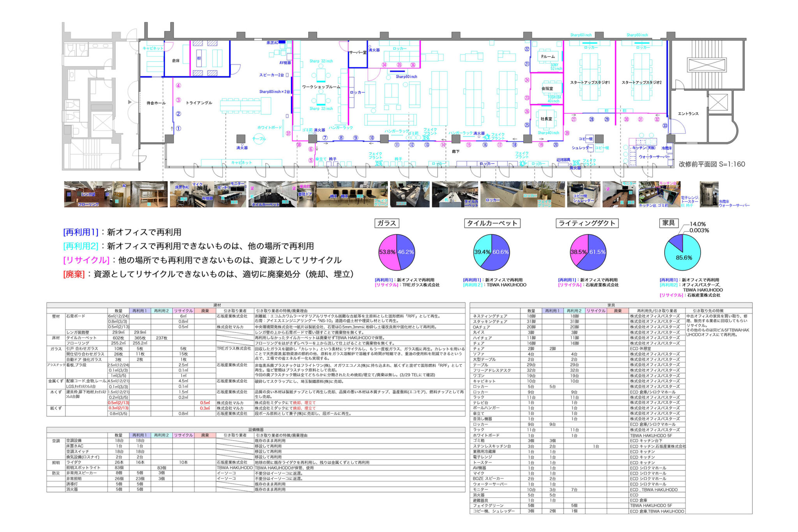Image resolution: width=798 pixels, height=532 pixels.
Task: Click the 再利用先/引き取り業者 column header
Action: click(x=657, y=311)
